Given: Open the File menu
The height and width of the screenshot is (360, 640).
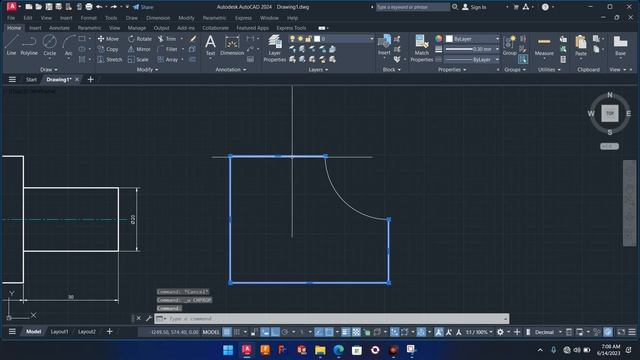Looking at the screenshot, I should pyautogui.click(x=11, y=18).
